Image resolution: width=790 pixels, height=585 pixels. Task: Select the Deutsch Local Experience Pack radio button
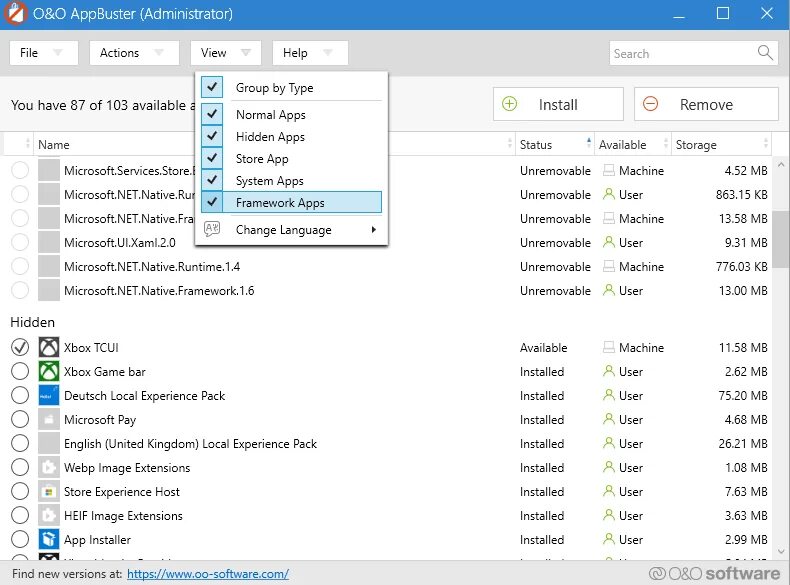point(20,396)
